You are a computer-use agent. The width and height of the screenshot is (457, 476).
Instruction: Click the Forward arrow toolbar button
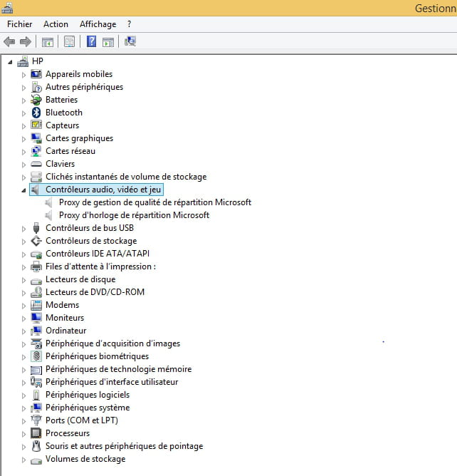[26, 41]
